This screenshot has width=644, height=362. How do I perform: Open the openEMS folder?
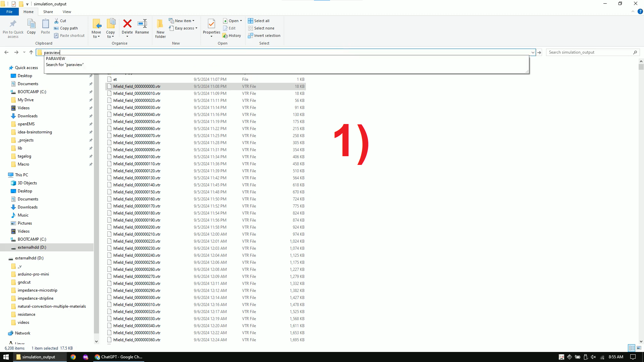(26, 124)
